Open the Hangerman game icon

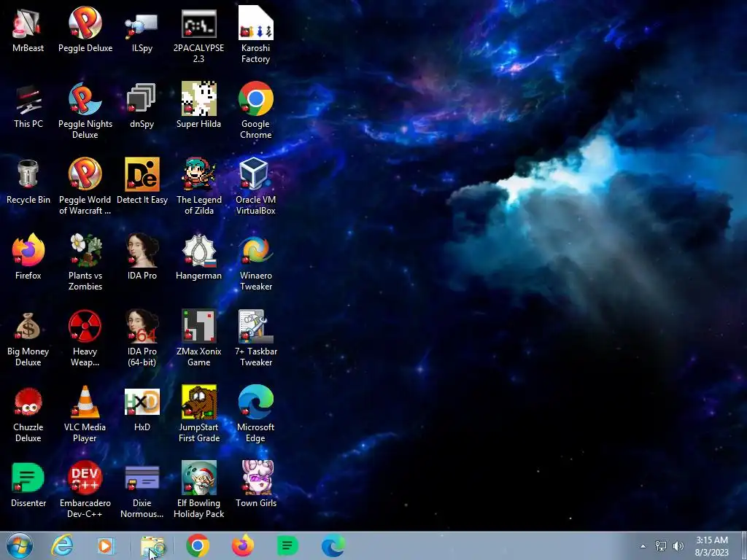click(198, 257)
